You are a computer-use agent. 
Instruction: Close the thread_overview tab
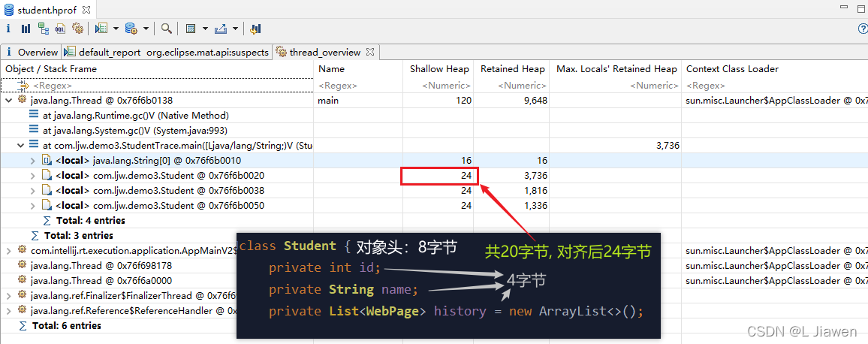[370, 52]
